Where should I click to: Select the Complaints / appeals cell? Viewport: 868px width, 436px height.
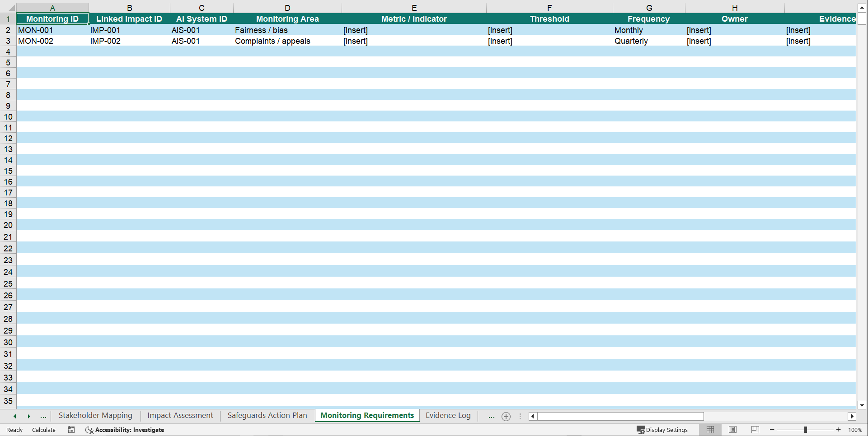287,41
